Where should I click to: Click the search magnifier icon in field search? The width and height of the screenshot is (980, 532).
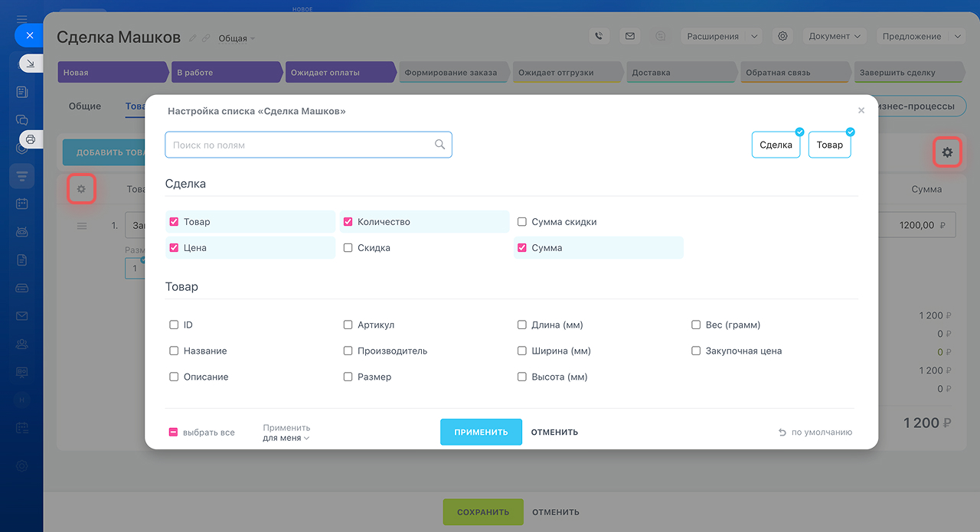click(x=439, y=145)
